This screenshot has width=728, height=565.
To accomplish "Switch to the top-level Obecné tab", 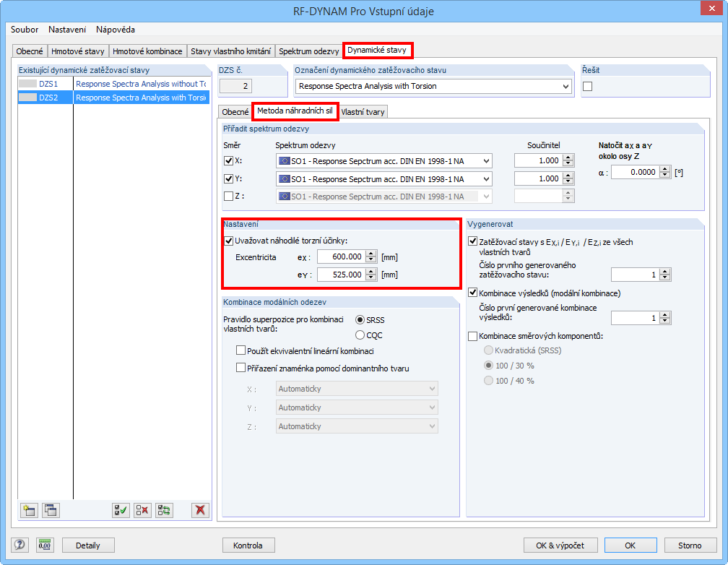I will [x=29, y=51].
